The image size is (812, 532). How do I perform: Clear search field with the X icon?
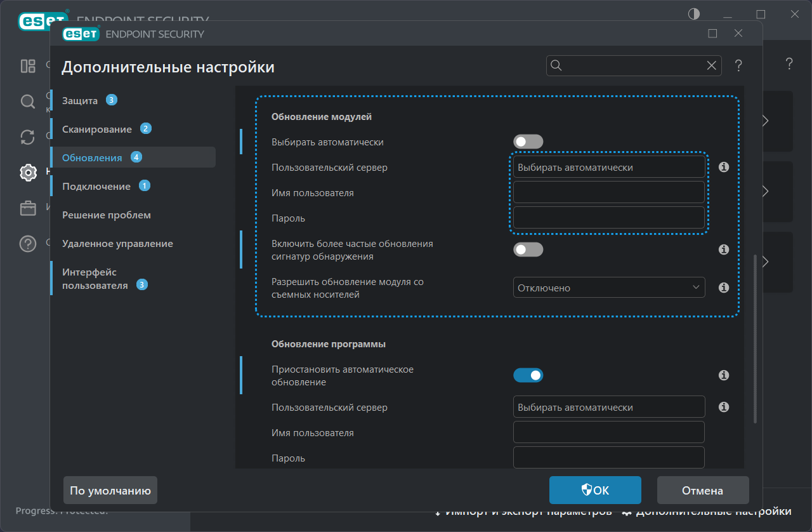coord(712,65)
